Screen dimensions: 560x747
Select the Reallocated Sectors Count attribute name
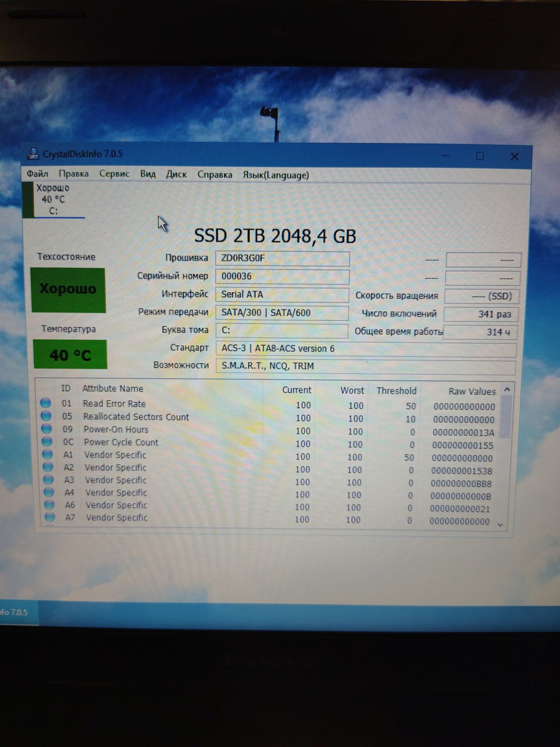click(136, 417)
